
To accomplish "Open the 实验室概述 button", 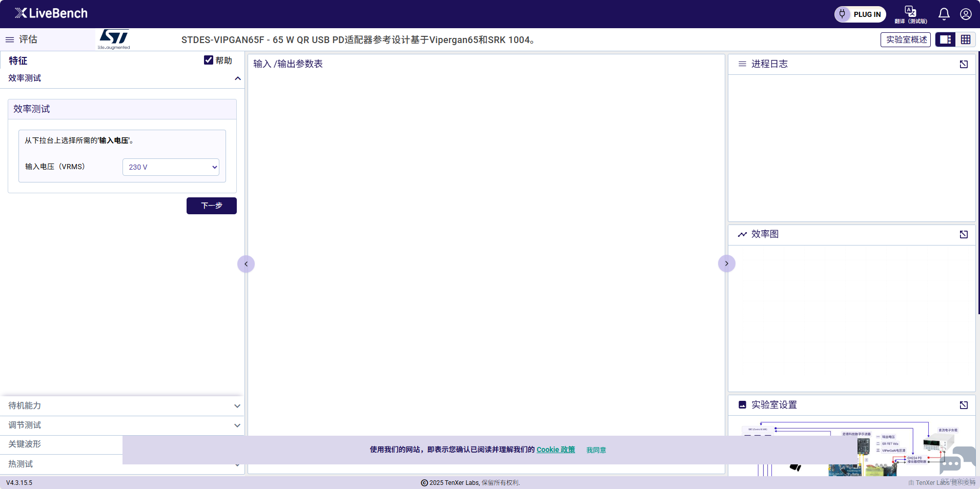I will click(x=906, y=39).
